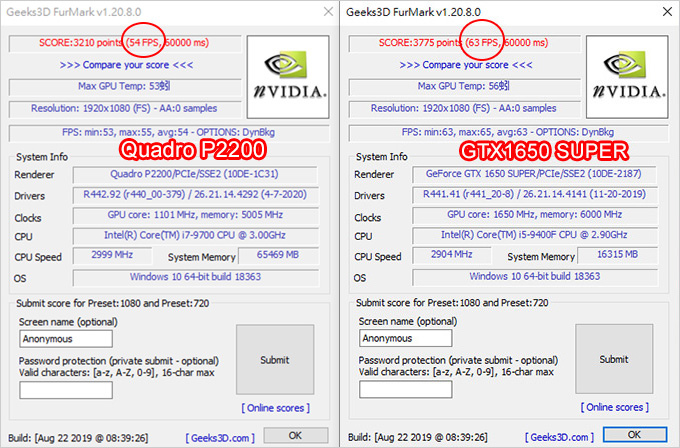This screenshot has height=448, width=680.
Task: Focus the Anonymous screen name field, left window
Action: [x=66, y=339]
